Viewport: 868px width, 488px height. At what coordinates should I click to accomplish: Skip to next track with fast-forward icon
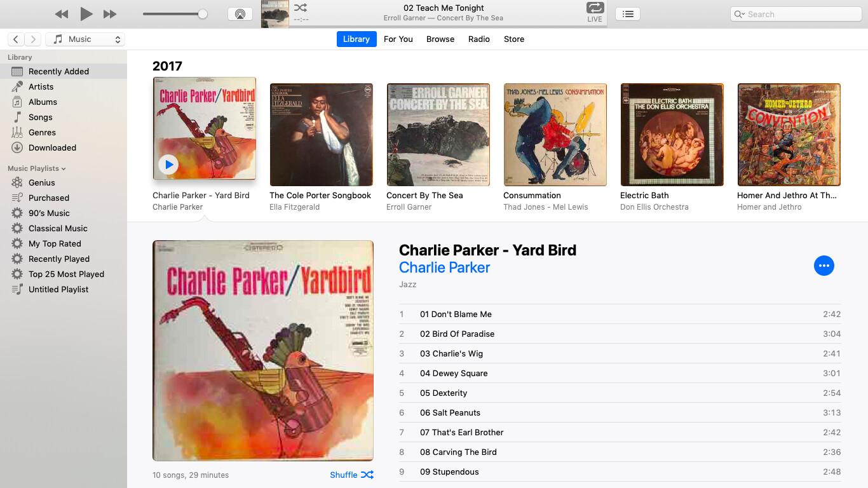[x=110, y=14]
